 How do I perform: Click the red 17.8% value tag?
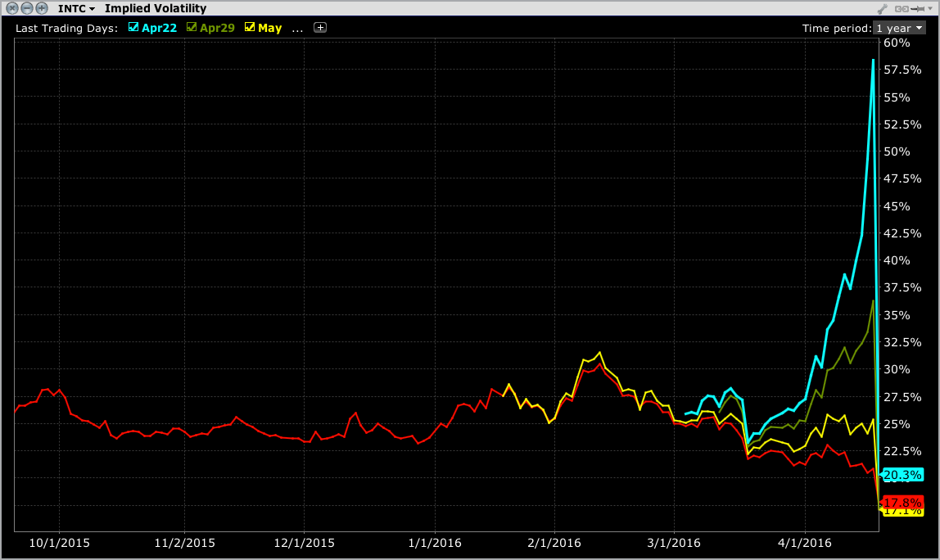point(902,503)
